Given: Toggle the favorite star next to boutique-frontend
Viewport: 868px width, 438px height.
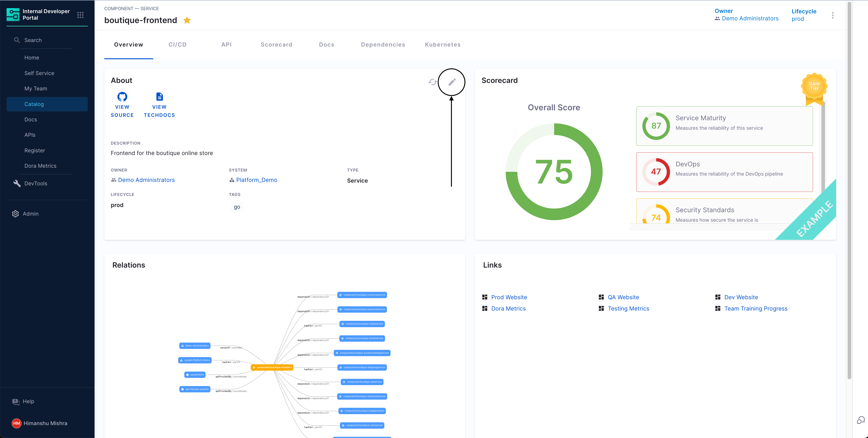Looking at the screenshot, I should [187, 21].
